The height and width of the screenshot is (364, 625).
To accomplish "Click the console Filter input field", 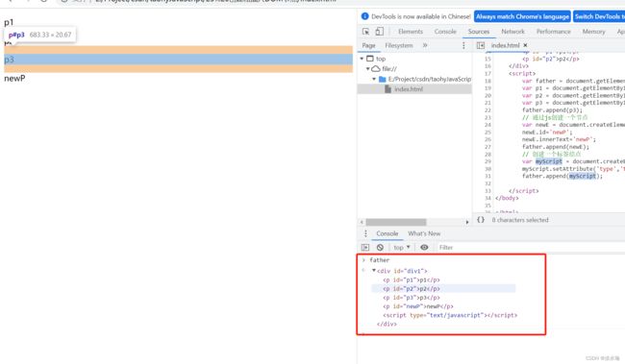I will click(530, 248).
